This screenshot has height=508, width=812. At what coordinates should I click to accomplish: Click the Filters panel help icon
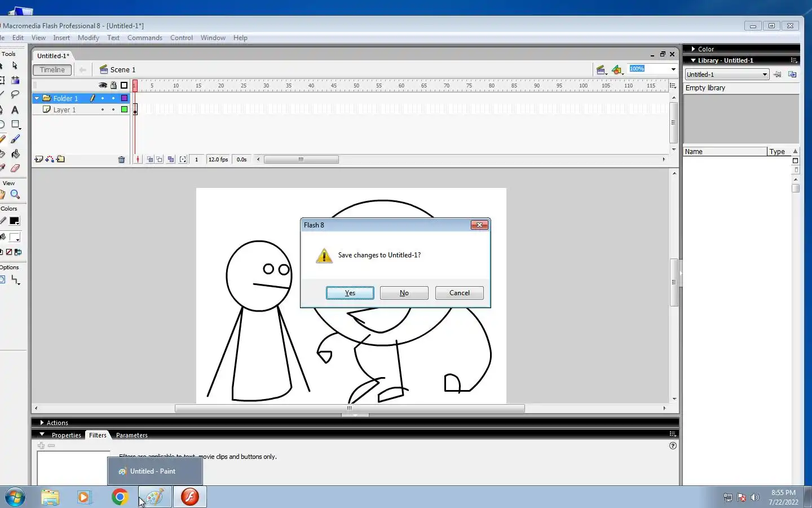(x=673, y=445)
